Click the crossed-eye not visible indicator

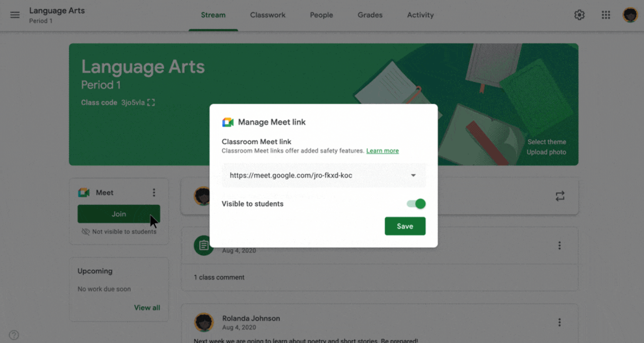[x=85, y=232]
